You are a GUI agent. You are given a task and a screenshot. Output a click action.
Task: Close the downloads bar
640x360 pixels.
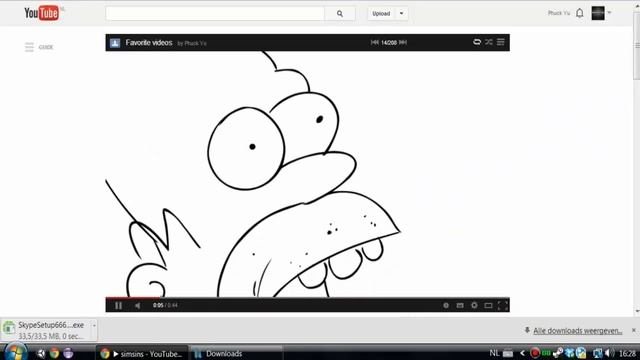click(x=633, y=330)
